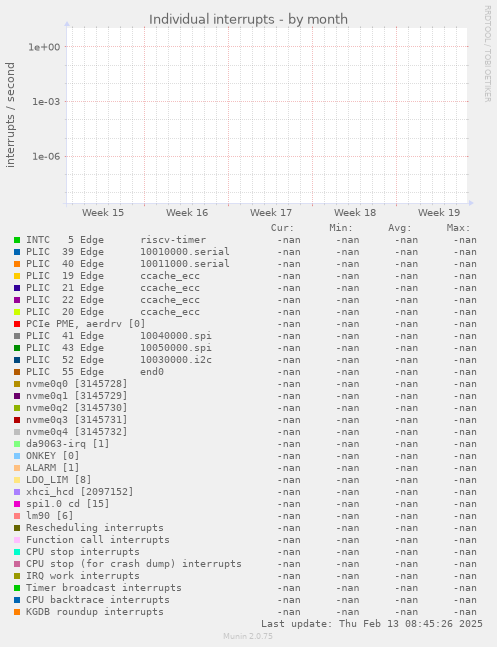Viewport: 497px width, 647px height.
Task: Click the light blue ONKEY legend swatch
Action: 17,456
